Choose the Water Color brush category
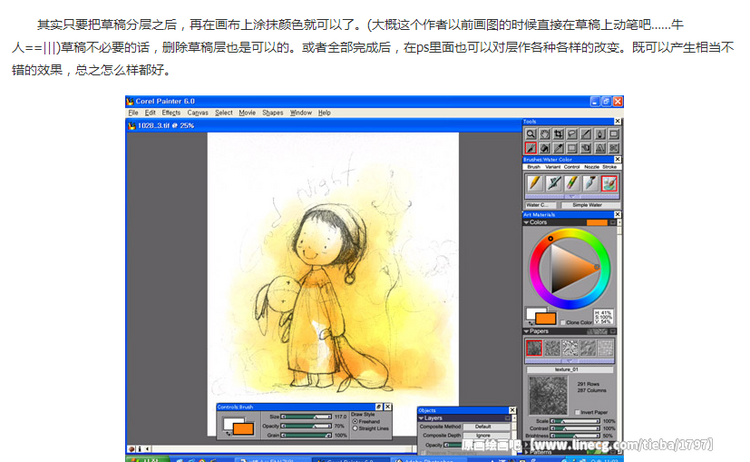This screenshot has height=462, width=750. click(609, 183)
